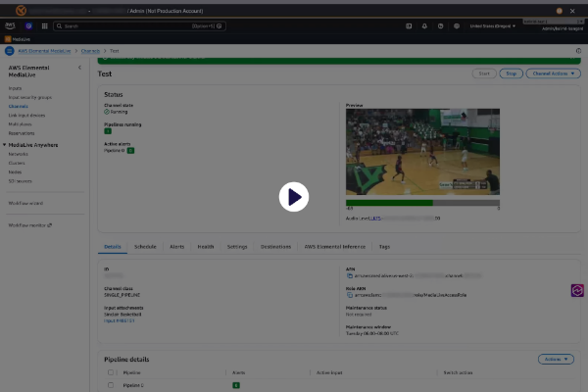Select Channels in the sidebar
The image size is (588, 392).
(18, 106)
